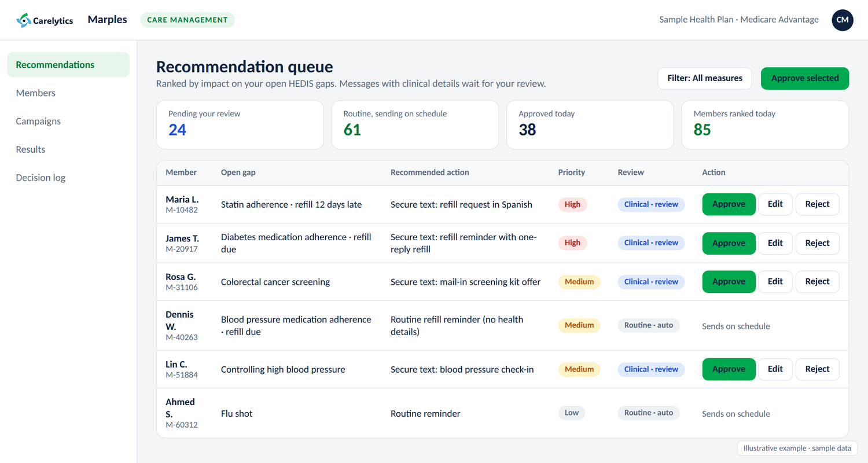Open the Routine, sending on schedule card

[x=415, y=125]
